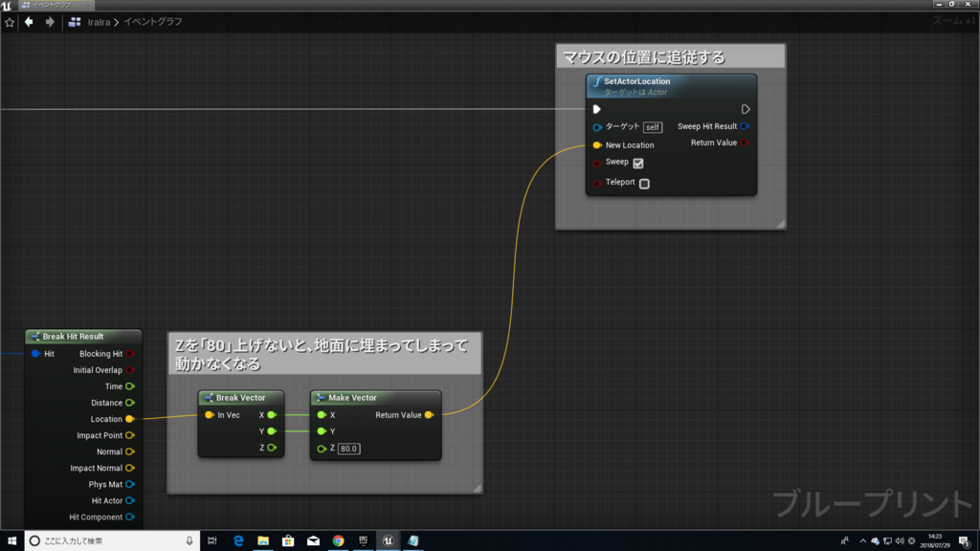Viewport: 980px width, 551px height.
Task: Select the マウスの位置に追従する comment header
Action: click(671, 56)
